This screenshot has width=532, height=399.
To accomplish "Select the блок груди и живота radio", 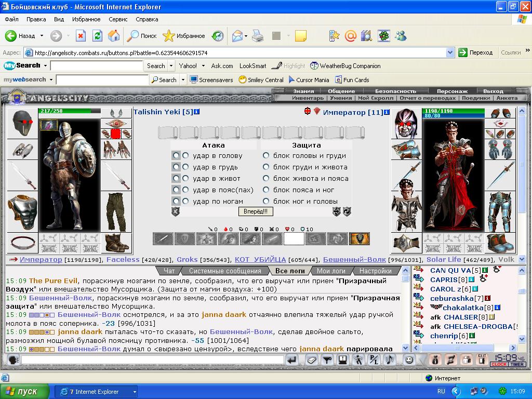I will pyautogui.click(x=266, y=167).
